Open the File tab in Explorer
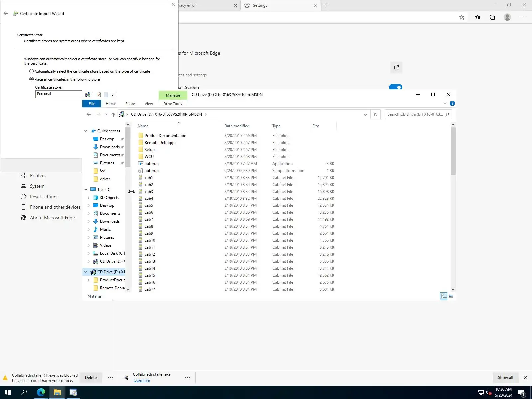The height and width of the screenshot is (399, 532). 92,104
